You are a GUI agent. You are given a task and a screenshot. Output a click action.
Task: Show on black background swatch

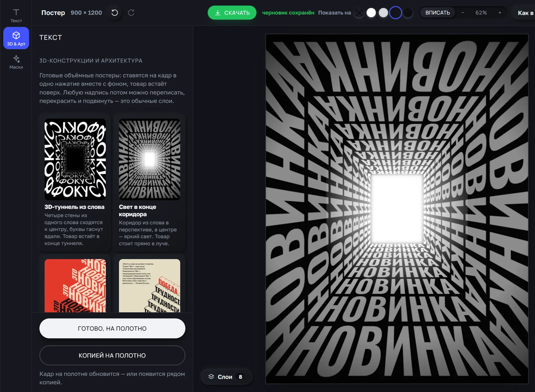coord(408,13)
